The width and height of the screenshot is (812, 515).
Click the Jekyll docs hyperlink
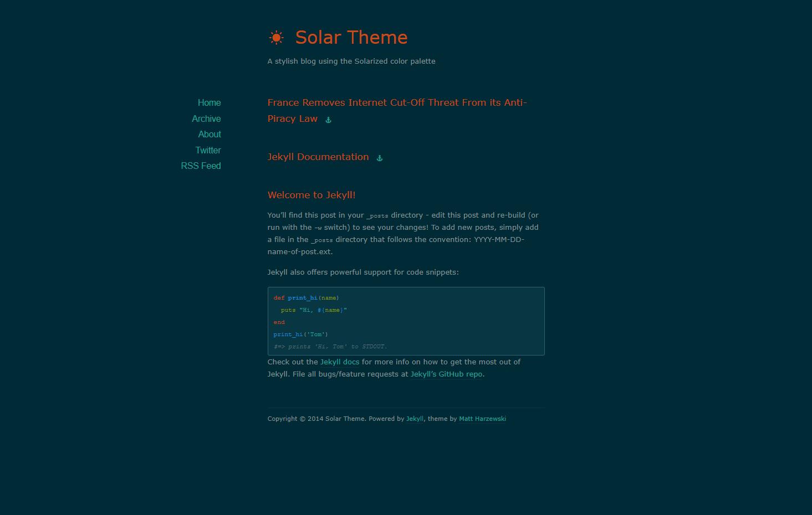tap(339, 362)
